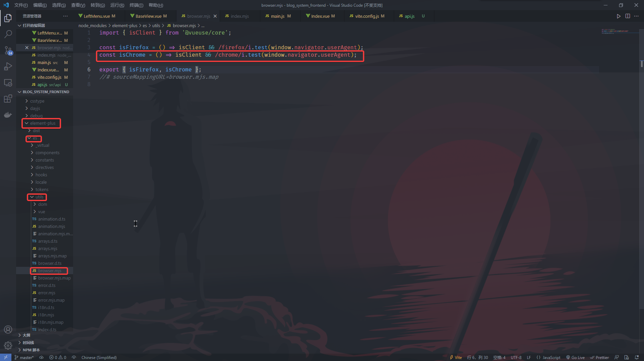
Task: Open the Source Control view
Action: tap(8, 50)
